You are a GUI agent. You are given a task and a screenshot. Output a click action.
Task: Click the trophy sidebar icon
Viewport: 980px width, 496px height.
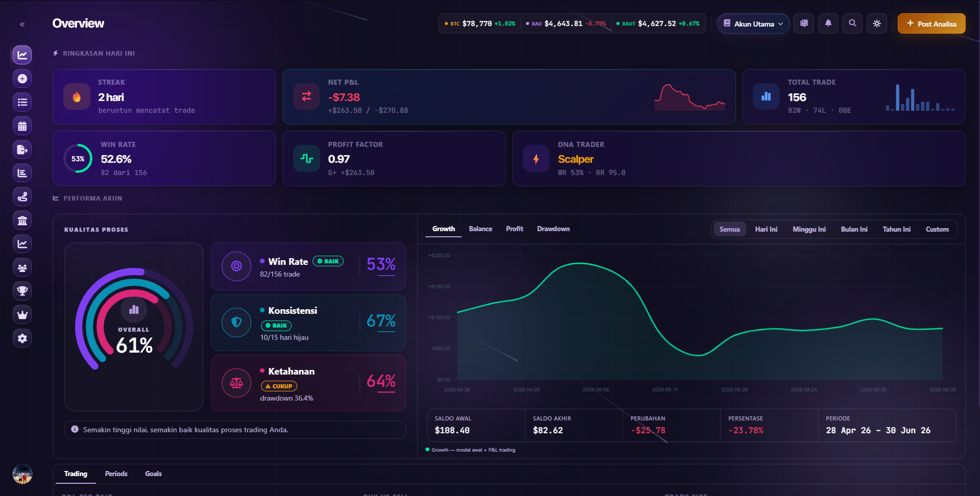[x=22, y=291]
